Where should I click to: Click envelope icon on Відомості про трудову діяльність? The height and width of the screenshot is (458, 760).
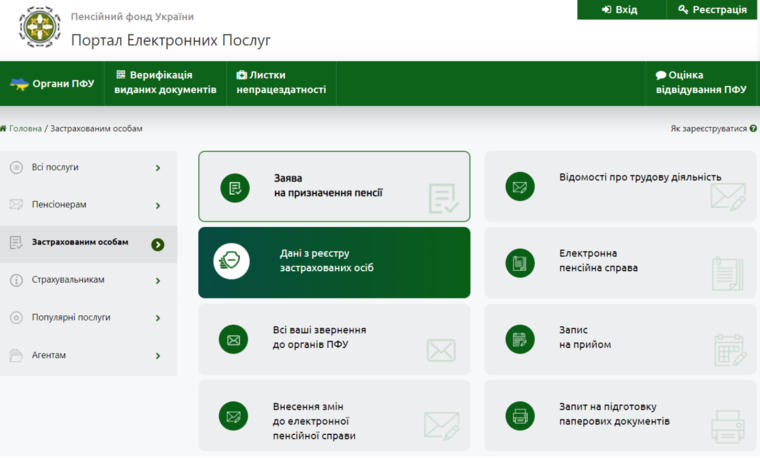click(520, 187)
